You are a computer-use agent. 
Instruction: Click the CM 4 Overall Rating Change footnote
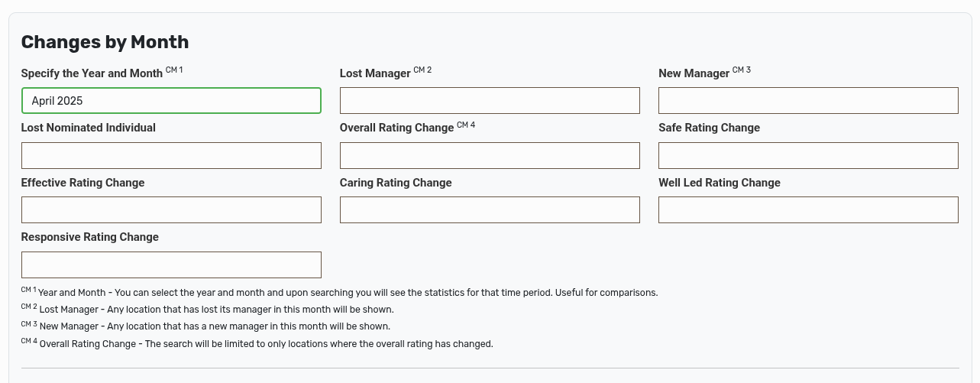point(266,344)
